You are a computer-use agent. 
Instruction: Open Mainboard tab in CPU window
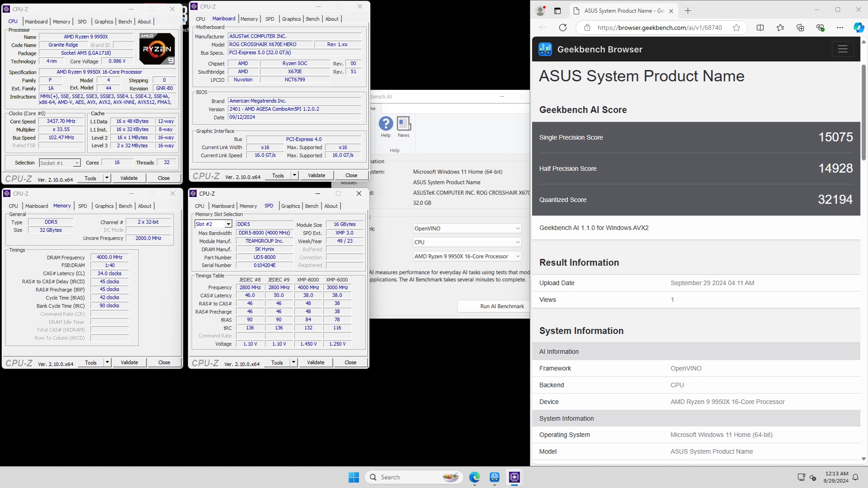(36, 22)
